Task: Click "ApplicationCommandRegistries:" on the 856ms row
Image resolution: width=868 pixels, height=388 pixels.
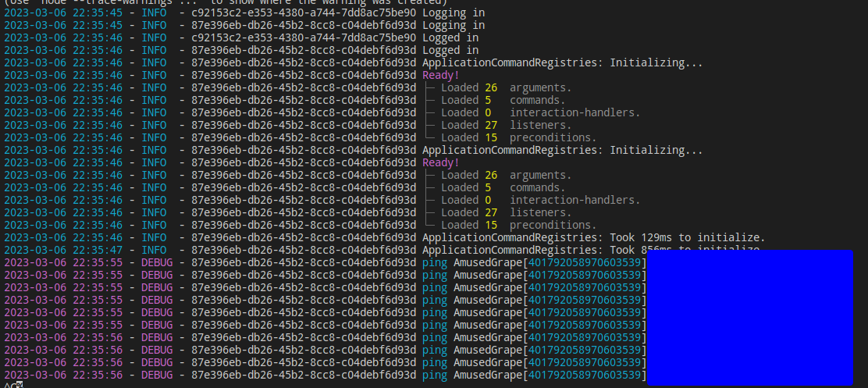Action: (513, 250)
